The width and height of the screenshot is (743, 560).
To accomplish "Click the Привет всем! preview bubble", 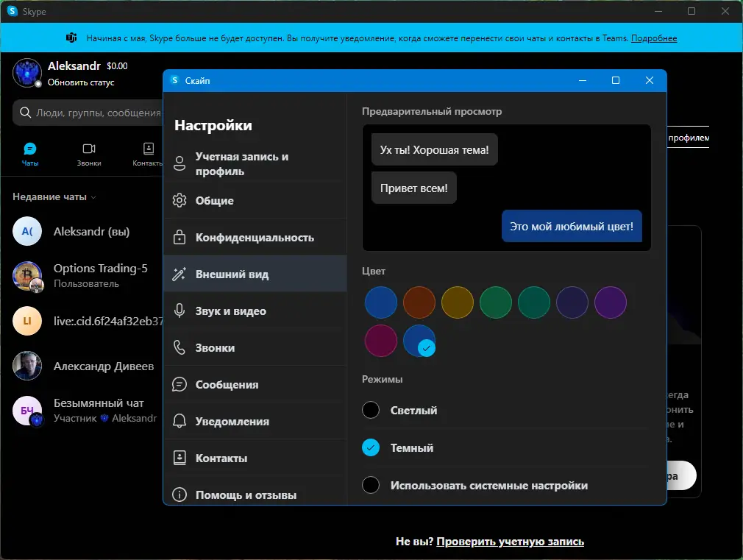I will click(x=414, y=188).
